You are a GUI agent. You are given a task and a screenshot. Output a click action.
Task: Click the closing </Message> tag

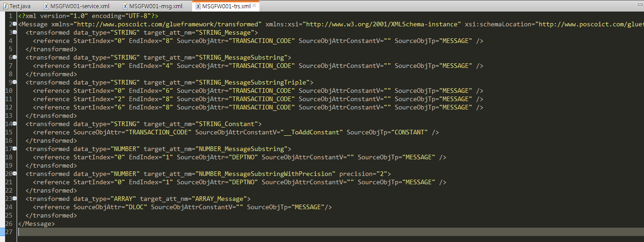click(36, 224)
